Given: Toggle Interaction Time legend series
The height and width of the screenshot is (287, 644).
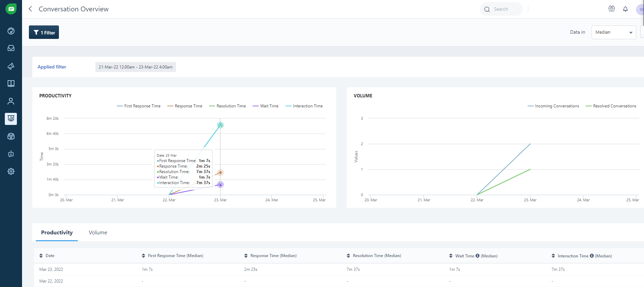Looking at the screenshot, I should point(304,106).
